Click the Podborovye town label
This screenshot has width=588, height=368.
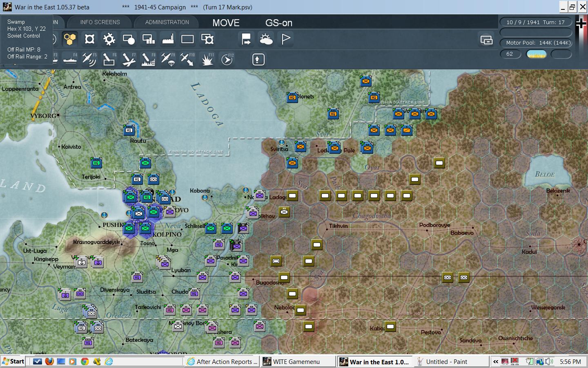coord(434,225)
